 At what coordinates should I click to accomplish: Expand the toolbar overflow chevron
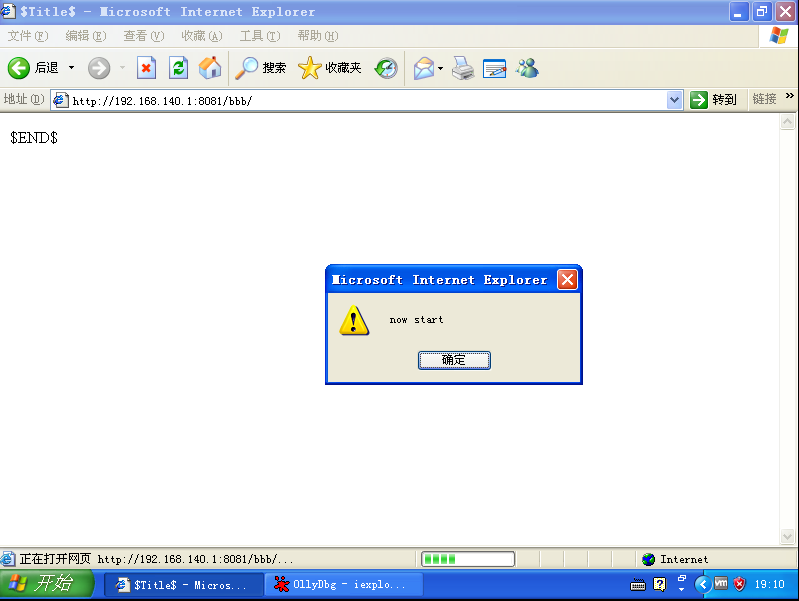790,96
